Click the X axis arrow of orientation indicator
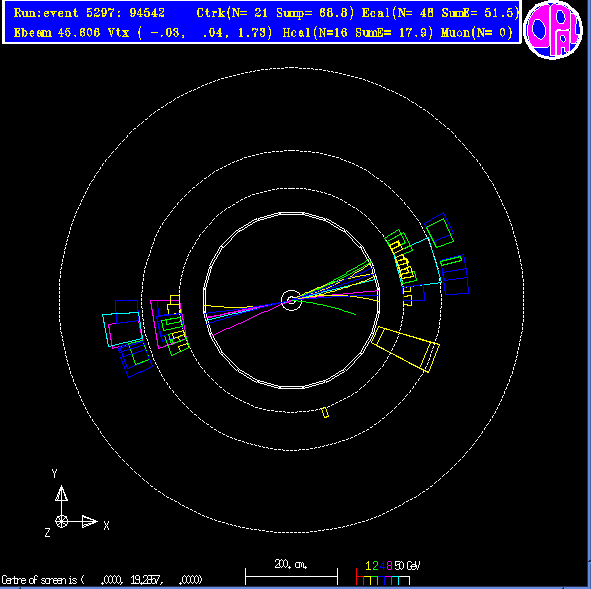 89,522
